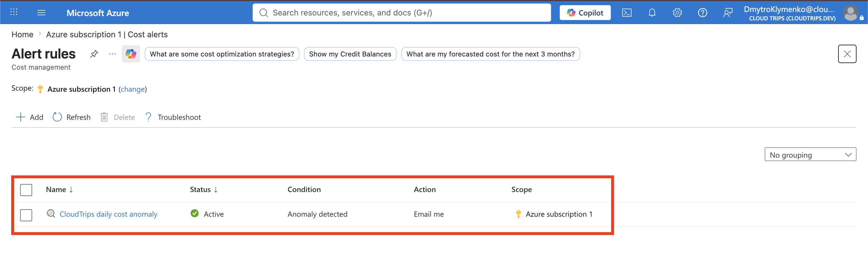The height and width of the screenshot is (274, 868).
Task: Go to Home breadcrumb
Action: 22,34
